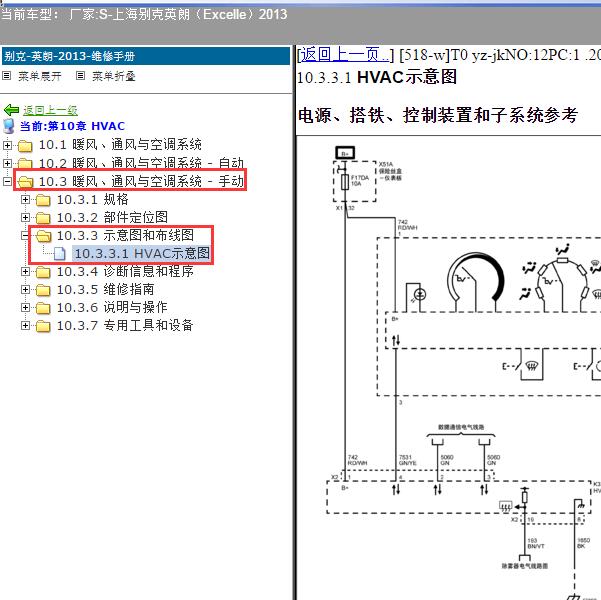Click the 除雾器电气线路图 label in the diagram

pos(525,566)
